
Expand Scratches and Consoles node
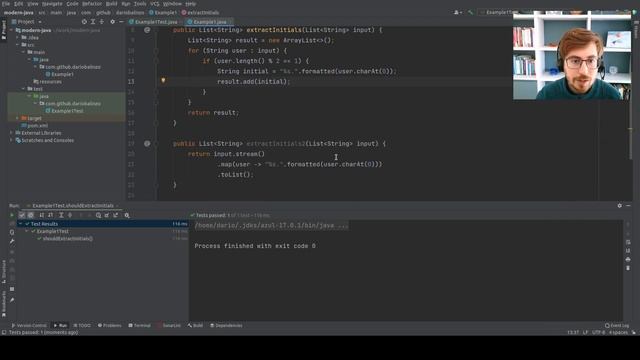pyautogui.click(x=11, y=140)
